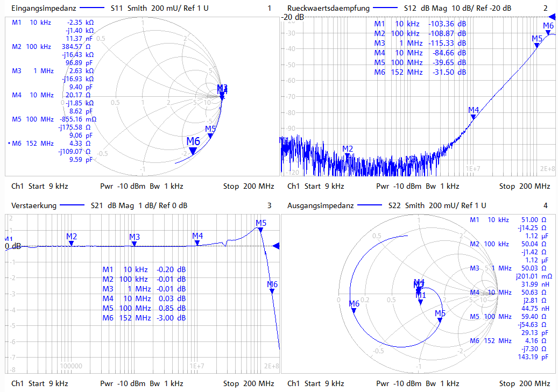Select the M2 100 kHz -108.87 dB readout
The image size is (558, 392).
coord(420,33)
